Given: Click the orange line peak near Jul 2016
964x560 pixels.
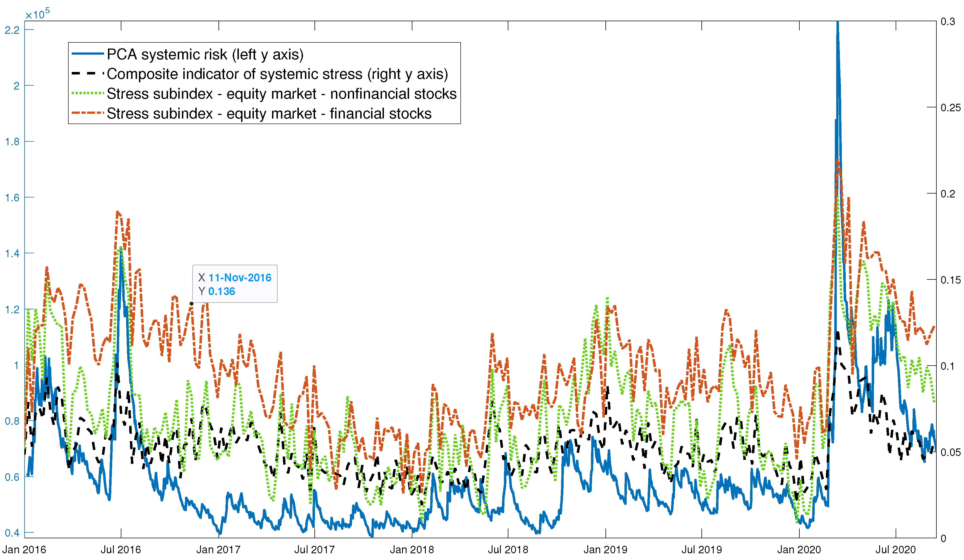Looking at the screenshot, I should [117, 211].
